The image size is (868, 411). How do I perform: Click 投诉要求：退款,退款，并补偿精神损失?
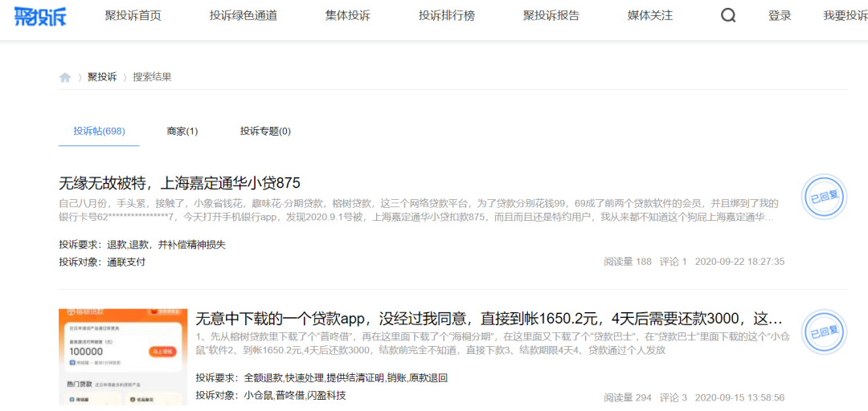coord(142,245)
